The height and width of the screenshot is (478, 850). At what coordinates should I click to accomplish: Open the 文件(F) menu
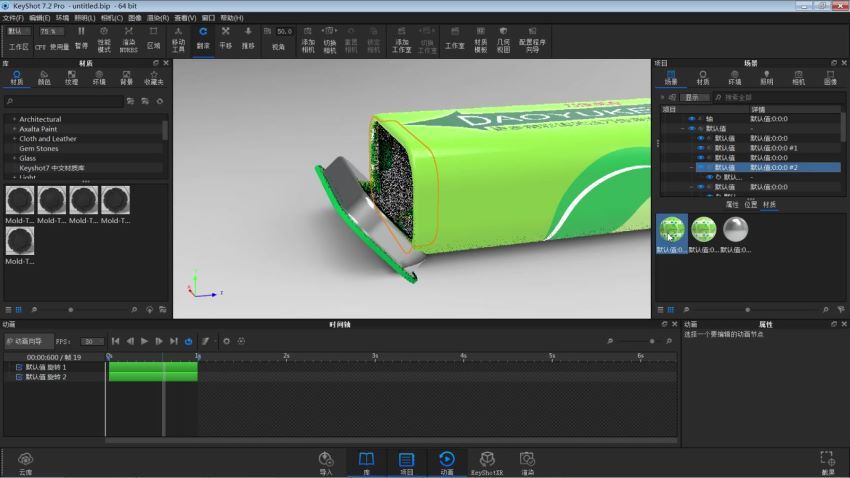tap(13, 18)
